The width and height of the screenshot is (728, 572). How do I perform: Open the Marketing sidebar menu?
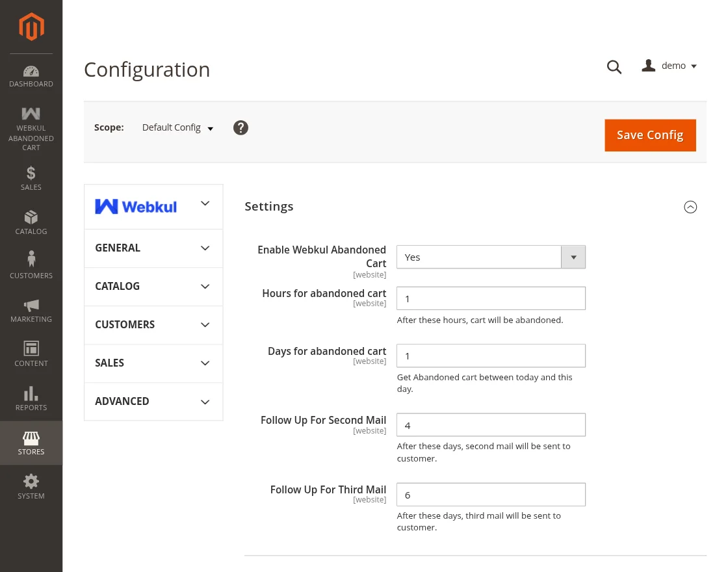(31, 311)
